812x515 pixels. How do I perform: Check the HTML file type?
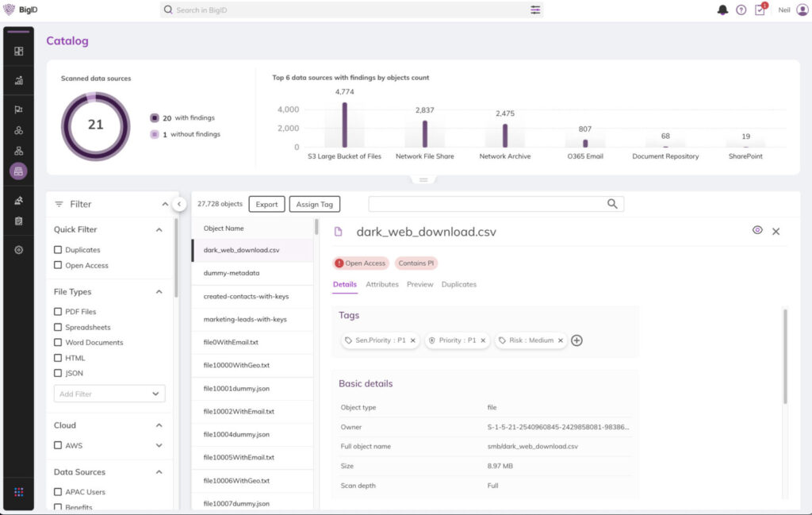coord(57,358)
